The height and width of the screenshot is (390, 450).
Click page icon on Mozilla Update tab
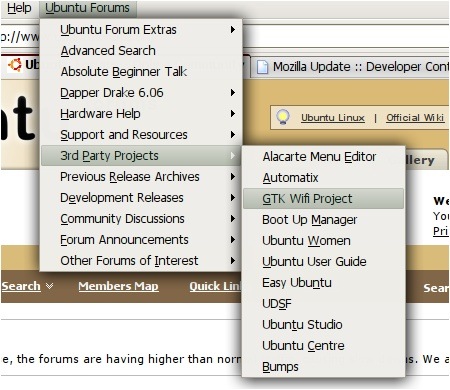click(x=262, y=67)
